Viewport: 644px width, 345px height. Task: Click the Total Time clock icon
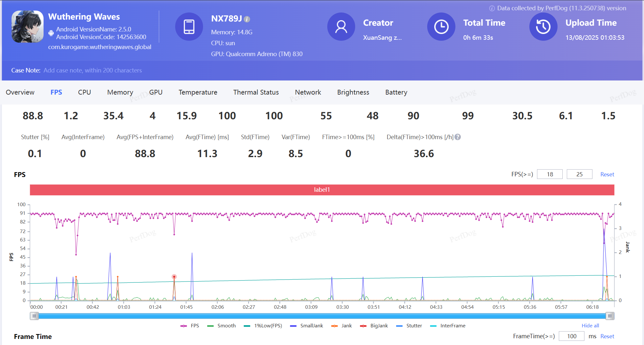[x=441, y=27]
